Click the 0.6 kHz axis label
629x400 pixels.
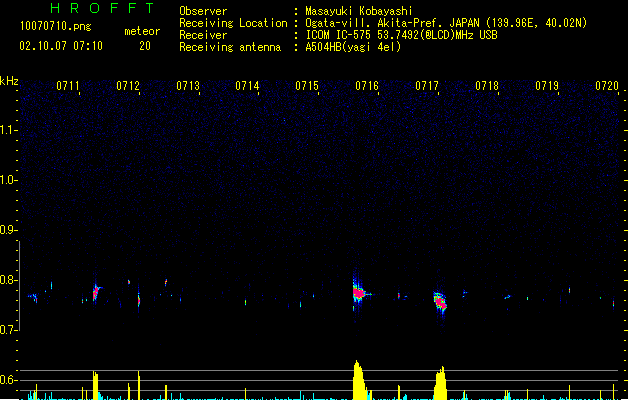point(9,380)
